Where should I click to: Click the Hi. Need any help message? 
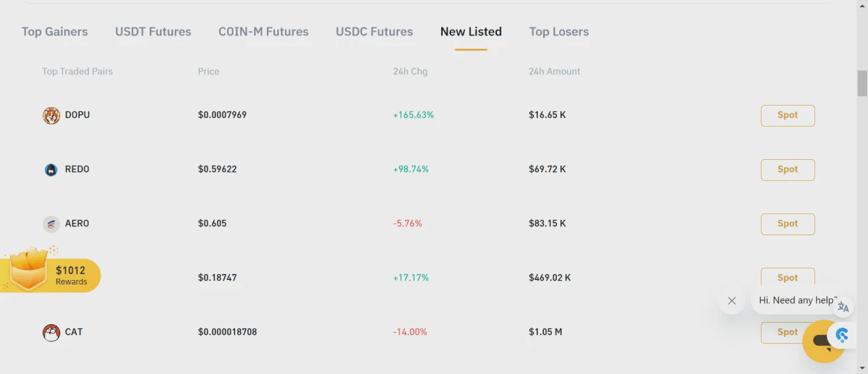coord(794,300)
